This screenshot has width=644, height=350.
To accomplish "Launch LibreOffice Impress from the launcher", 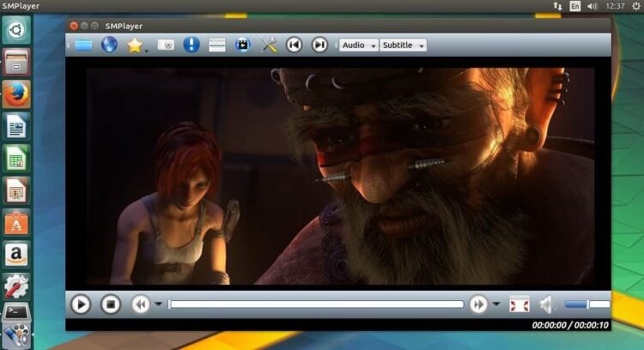I will tap(16, 190).
